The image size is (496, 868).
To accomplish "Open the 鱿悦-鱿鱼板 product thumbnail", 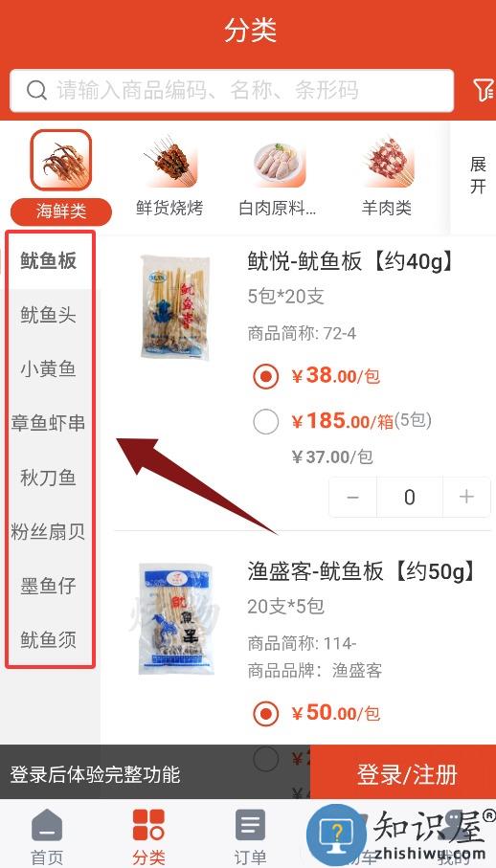I will coord(176,307).
